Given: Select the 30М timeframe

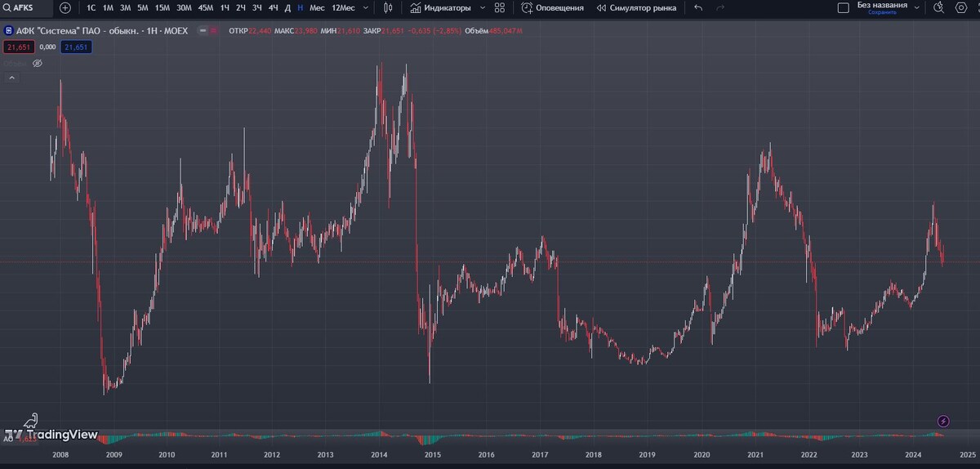Looking at the screenshot, I should pos(184,7).
